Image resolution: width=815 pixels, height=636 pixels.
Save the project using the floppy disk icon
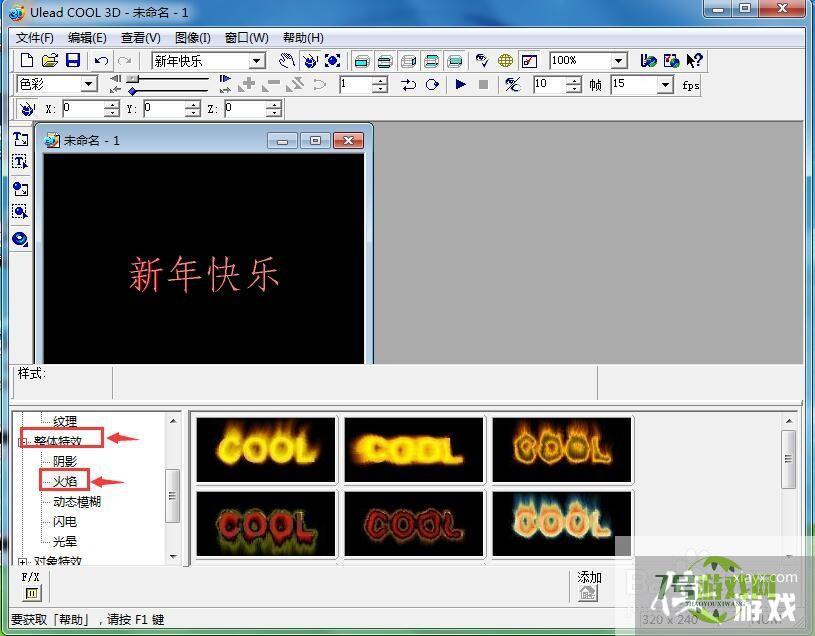tap(73, 60)
